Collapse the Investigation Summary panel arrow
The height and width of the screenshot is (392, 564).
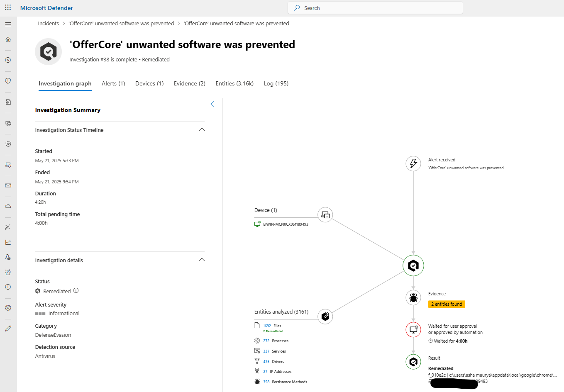tap(212, 104)
